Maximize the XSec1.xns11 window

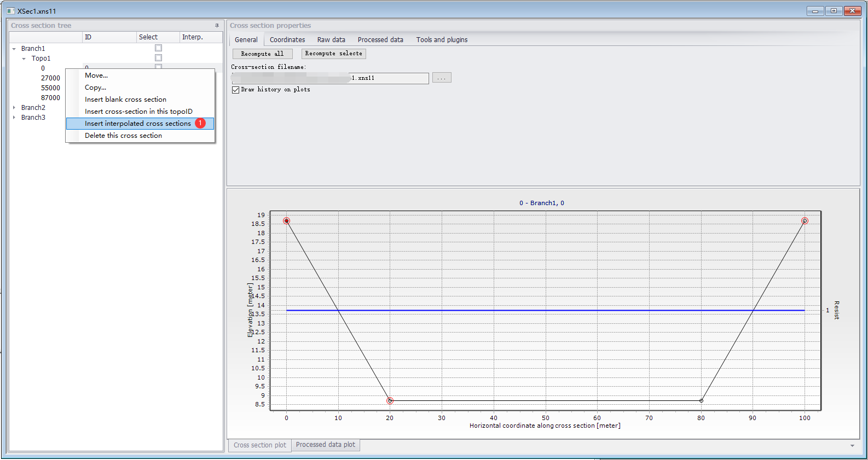(x=834, y=11)
